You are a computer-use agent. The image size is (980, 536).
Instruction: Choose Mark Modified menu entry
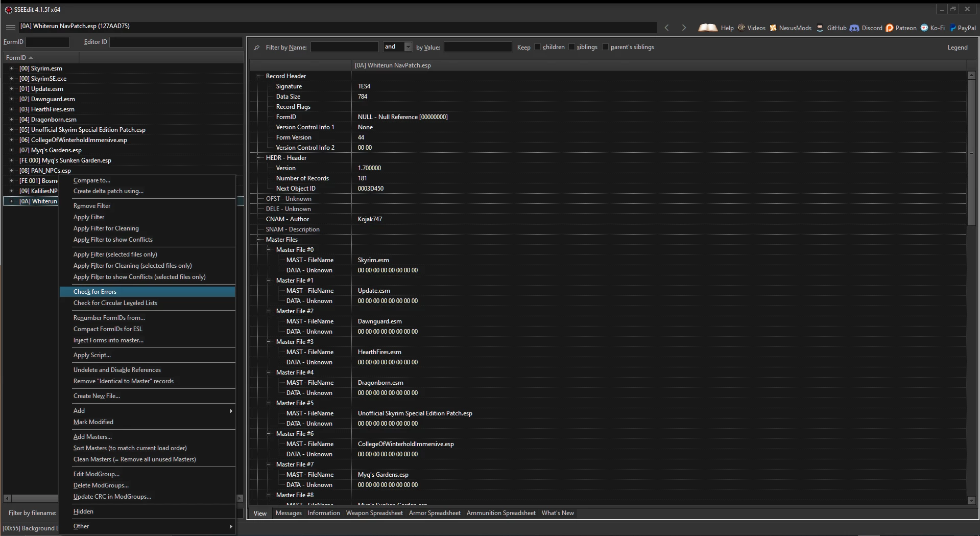click(147, 422)
